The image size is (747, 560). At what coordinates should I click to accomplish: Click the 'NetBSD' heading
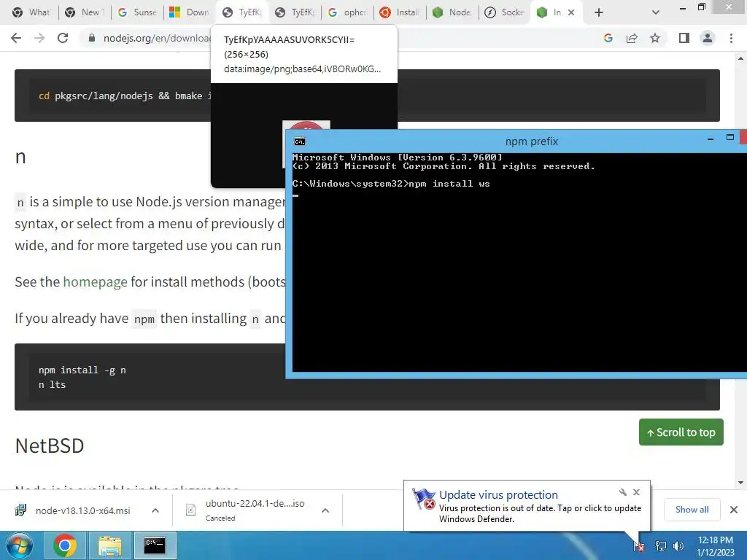pos(50,446)
